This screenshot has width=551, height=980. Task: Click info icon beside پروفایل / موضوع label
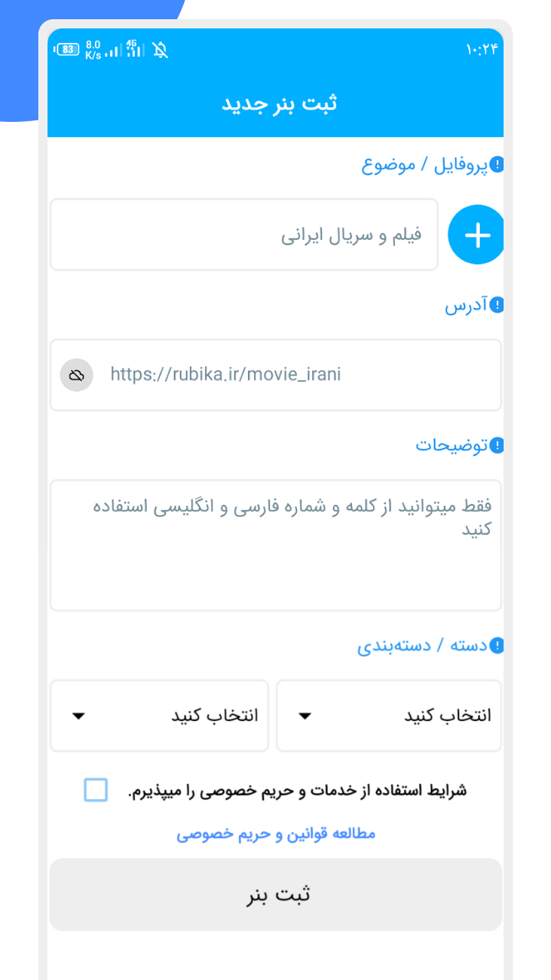497,165
